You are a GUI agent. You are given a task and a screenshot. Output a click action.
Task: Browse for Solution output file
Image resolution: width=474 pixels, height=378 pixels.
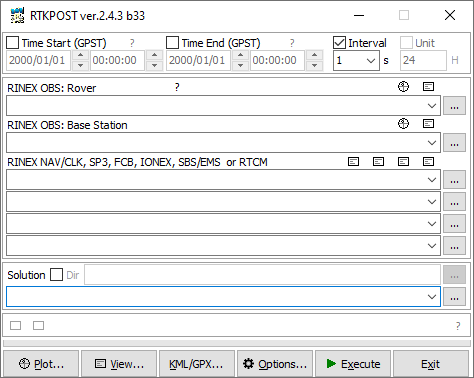(x=454, y=297)
